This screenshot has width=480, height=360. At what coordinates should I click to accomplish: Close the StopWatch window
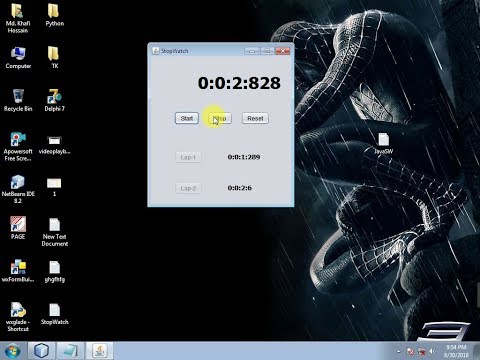(x=283, y=51)
